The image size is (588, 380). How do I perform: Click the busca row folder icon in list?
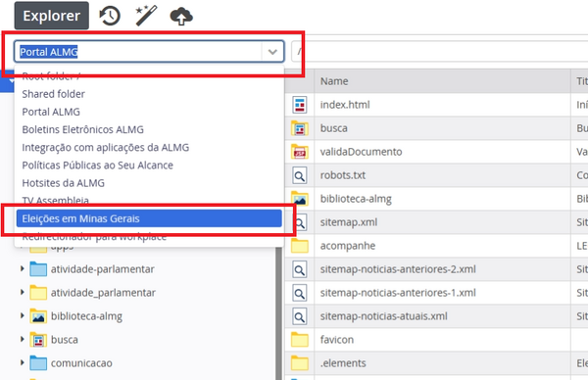(300, 128)
